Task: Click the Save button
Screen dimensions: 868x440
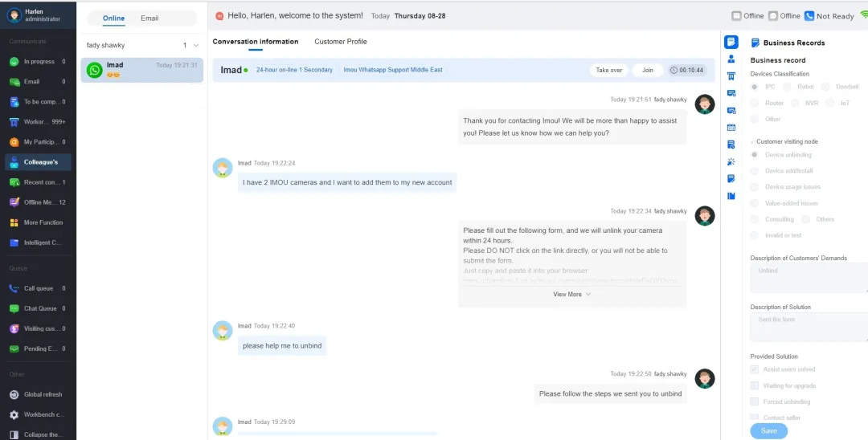Action: tap(768, 431)
